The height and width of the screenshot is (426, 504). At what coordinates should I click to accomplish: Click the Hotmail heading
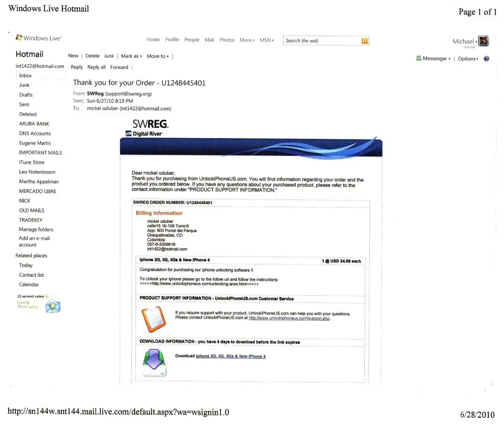(x=29, y=54)
